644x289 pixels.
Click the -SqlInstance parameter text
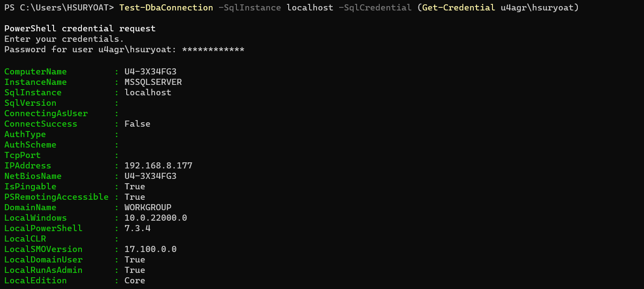point(250,7)
